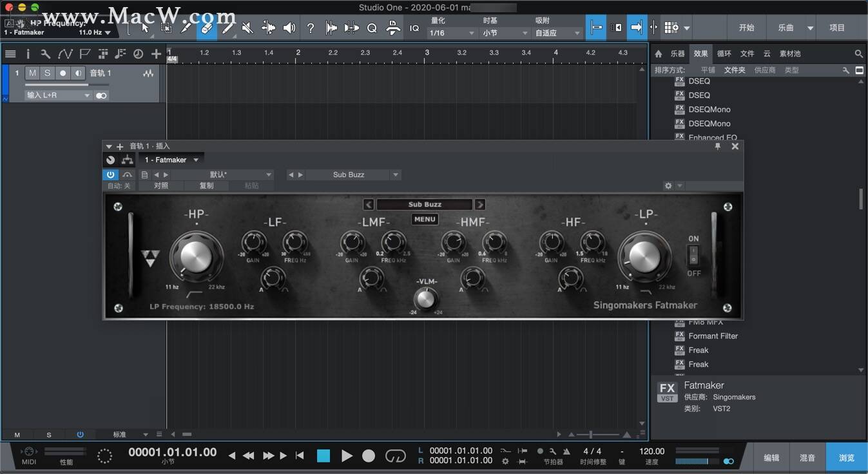Viewport: 868px width, 474px height.
Task: Open the quantize value 1/16 dropdown
Action: (x=451, y=33)
